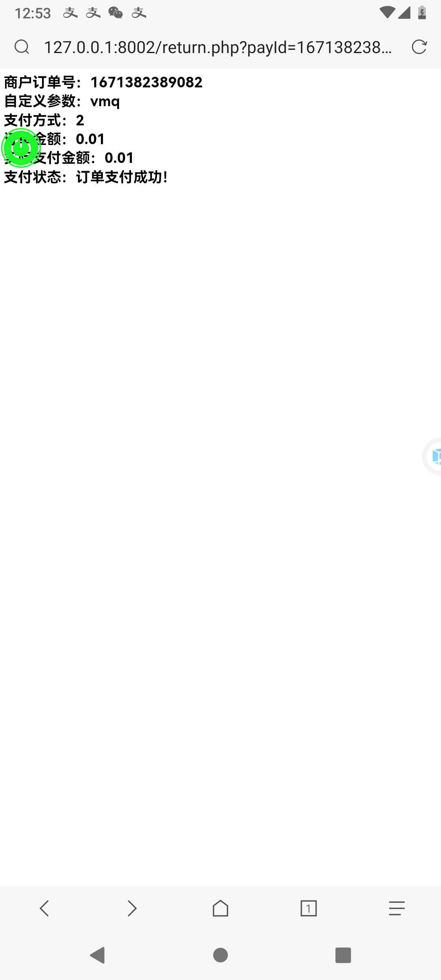Go back with browser back arrow

44,908
